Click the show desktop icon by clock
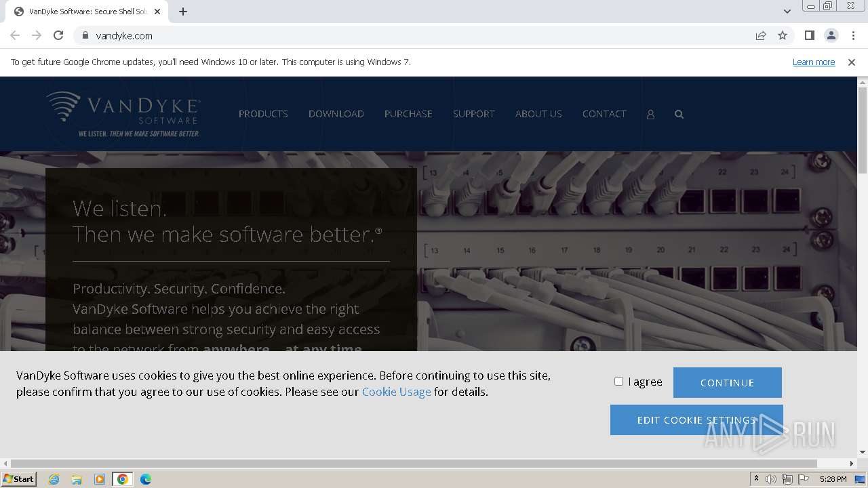The height and width of the screenshot is (488, 868). (x=861, y=479)
